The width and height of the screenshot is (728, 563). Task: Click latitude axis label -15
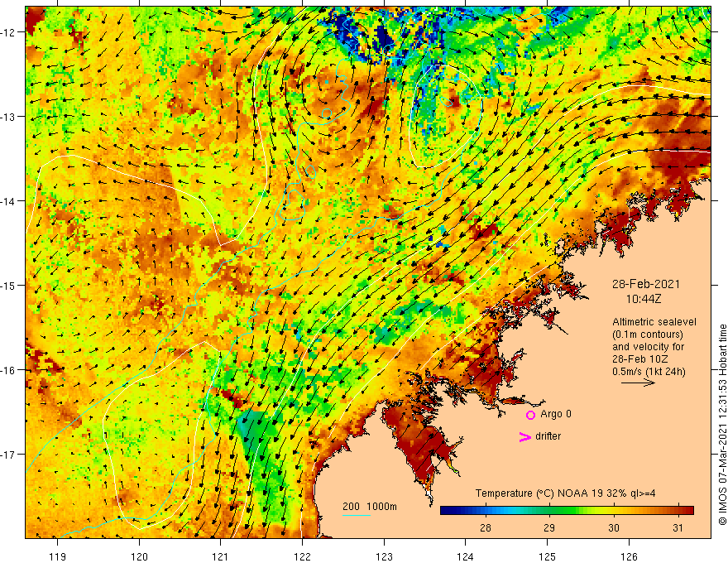7,286
